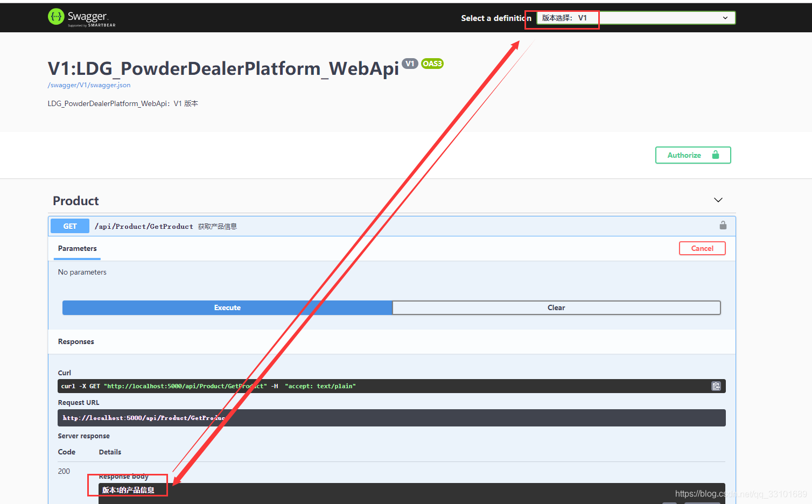
Task: Copy the curl command to clipboard
Action: [716, 386]
